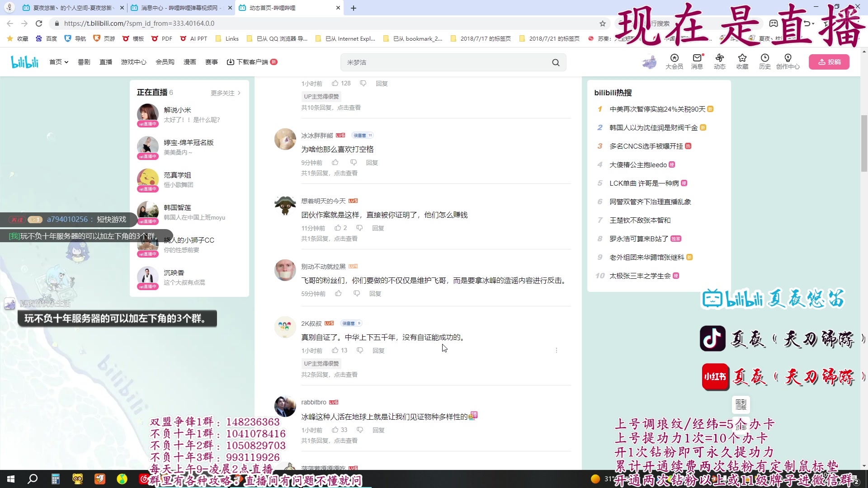This screenshot has height=488, width=868.
Task: Expand 共10条回复 replies
Action: tap(331, 108)
